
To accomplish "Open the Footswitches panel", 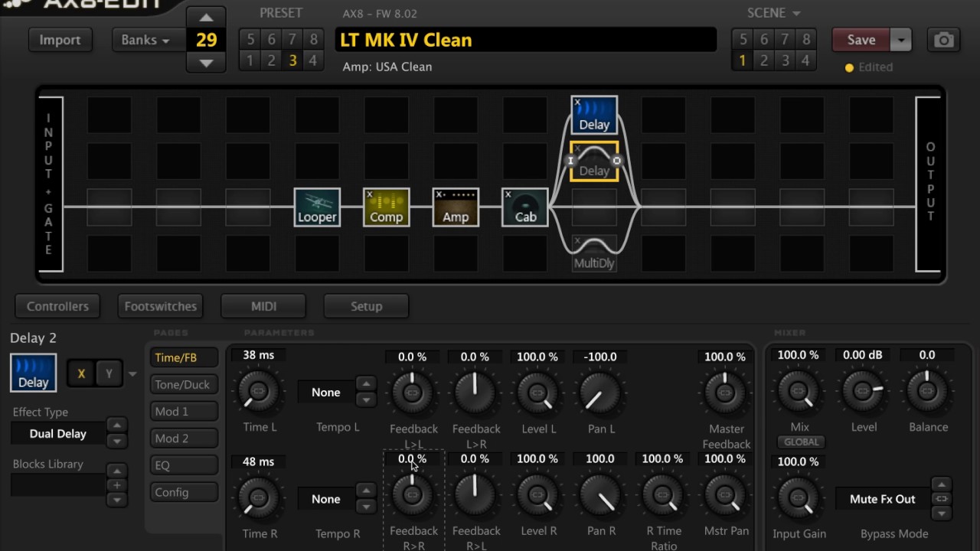I will [x=161, y=306].
